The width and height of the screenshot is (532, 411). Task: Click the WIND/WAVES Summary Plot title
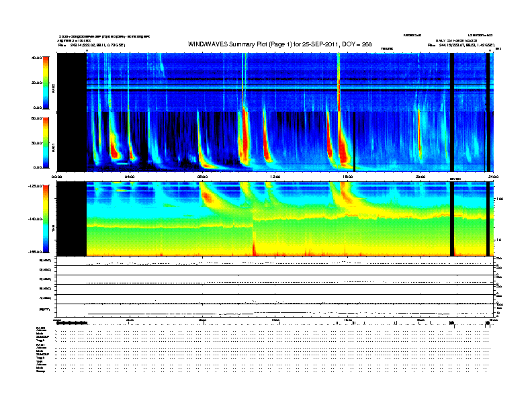(280, 44)
